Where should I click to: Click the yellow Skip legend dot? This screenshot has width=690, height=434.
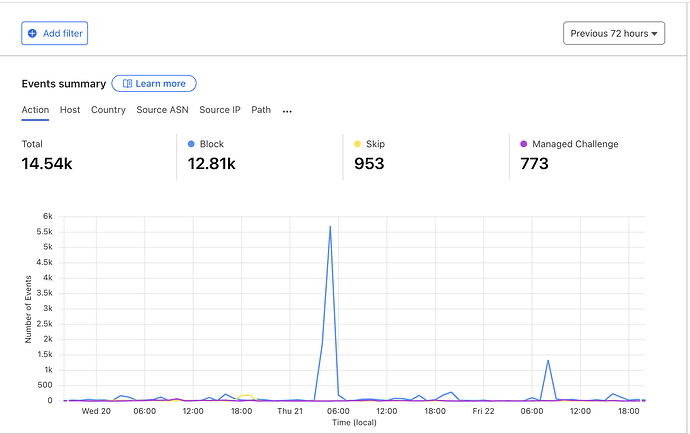(357, 144)
